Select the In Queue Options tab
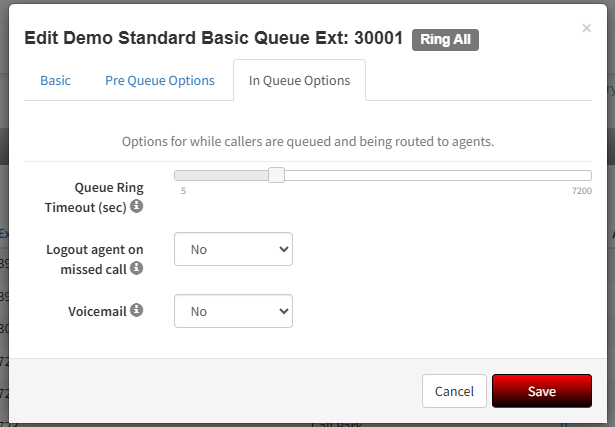 [x=299, y=80]
